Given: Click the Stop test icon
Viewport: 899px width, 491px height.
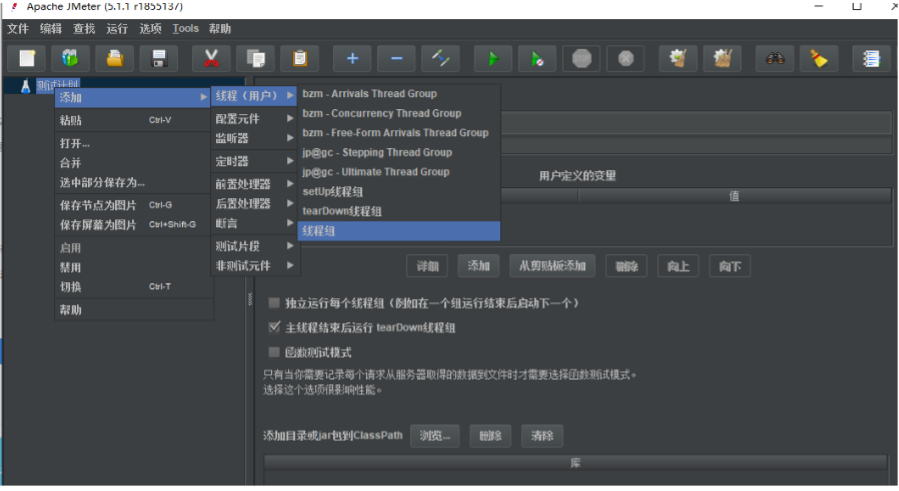Looking at the screenshot, I should tap(581, 59).
